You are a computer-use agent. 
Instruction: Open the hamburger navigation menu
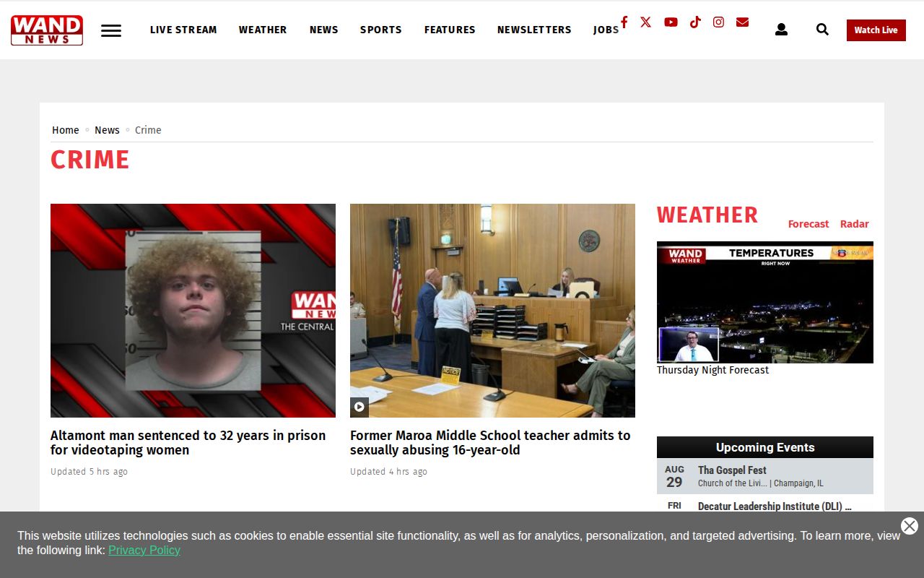(x=111, y=30)
